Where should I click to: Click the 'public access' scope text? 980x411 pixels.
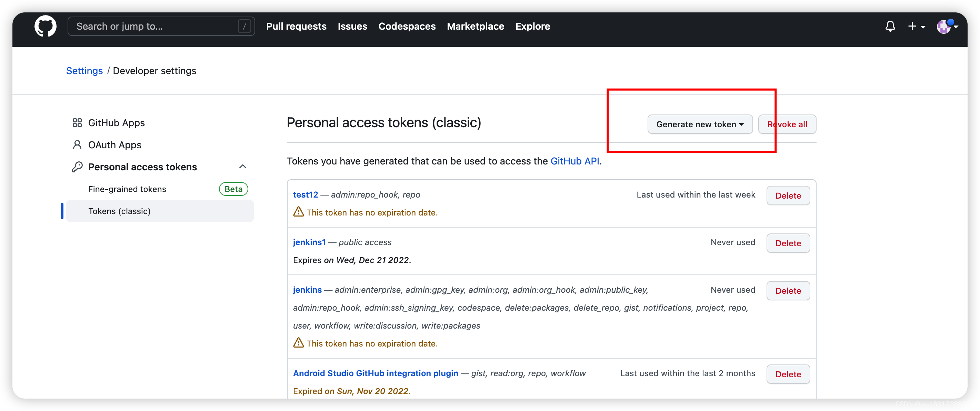(x=365, y=242)
